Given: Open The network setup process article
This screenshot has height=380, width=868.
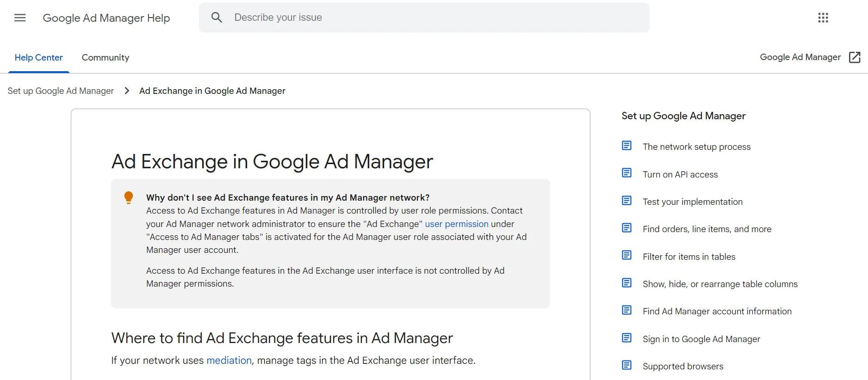Looking at the screenshot, I should pyautogui.click(x=696, y=147).
